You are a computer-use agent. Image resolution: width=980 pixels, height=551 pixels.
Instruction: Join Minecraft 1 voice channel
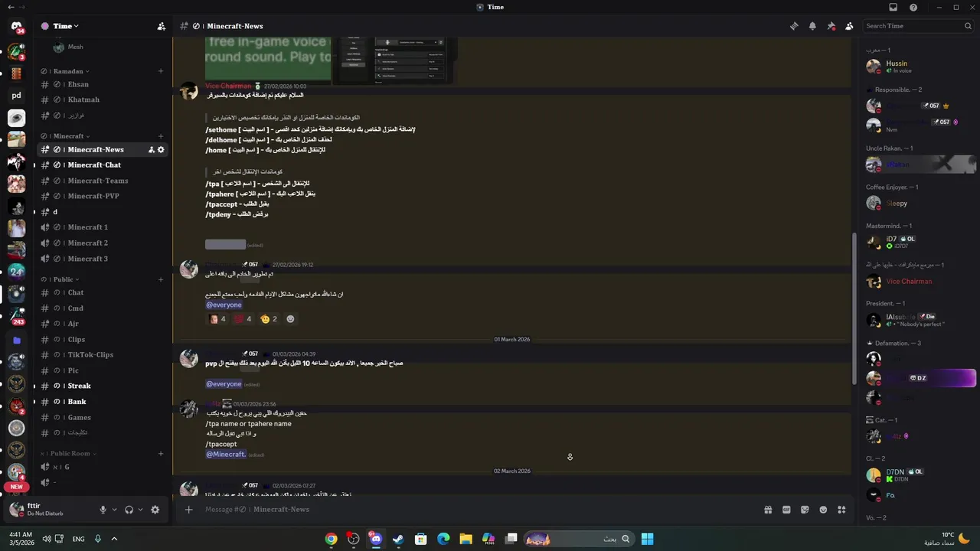[x=101, y=227]
